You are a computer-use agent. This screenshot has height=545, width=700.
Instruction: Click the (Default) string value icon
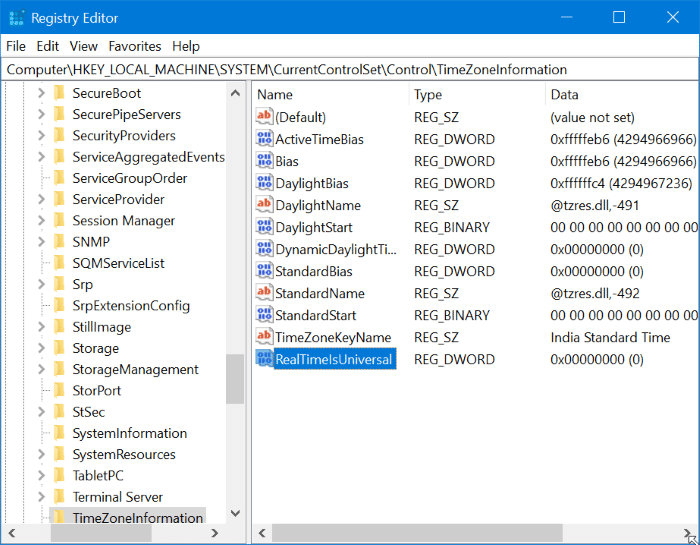pos(264,116)
